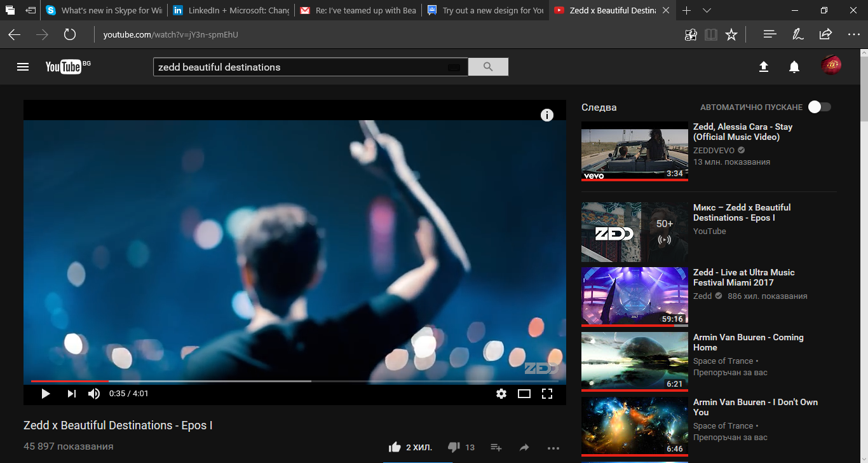Open the Coming Home video thumbnail

pos(635,362)
